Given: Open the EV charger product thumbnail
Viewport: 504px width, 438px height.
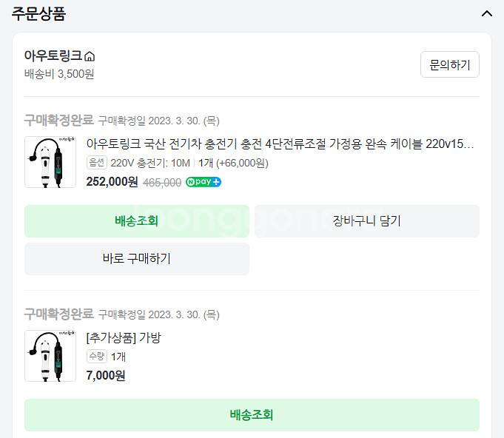Looking at the screenshot, I should click(x=50, y=162).
